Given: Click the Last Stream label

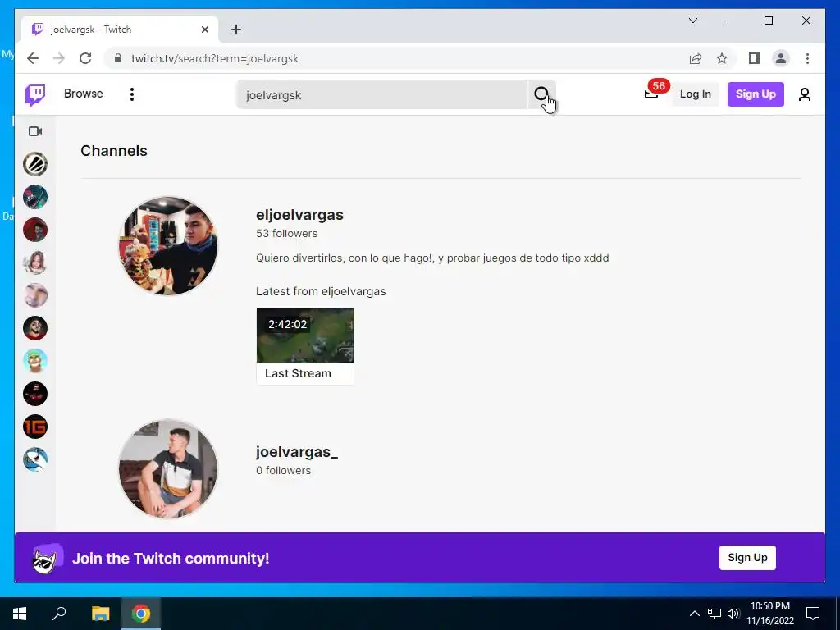Looking at the screenshot, I should tap(298, 373).
